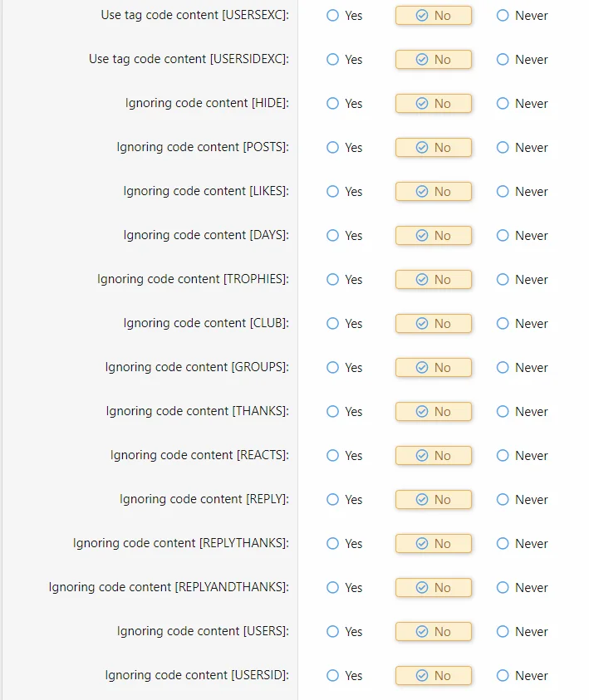
Task: Enable Yes for Ignoring [DAYS]
Action: pos(333,236)
